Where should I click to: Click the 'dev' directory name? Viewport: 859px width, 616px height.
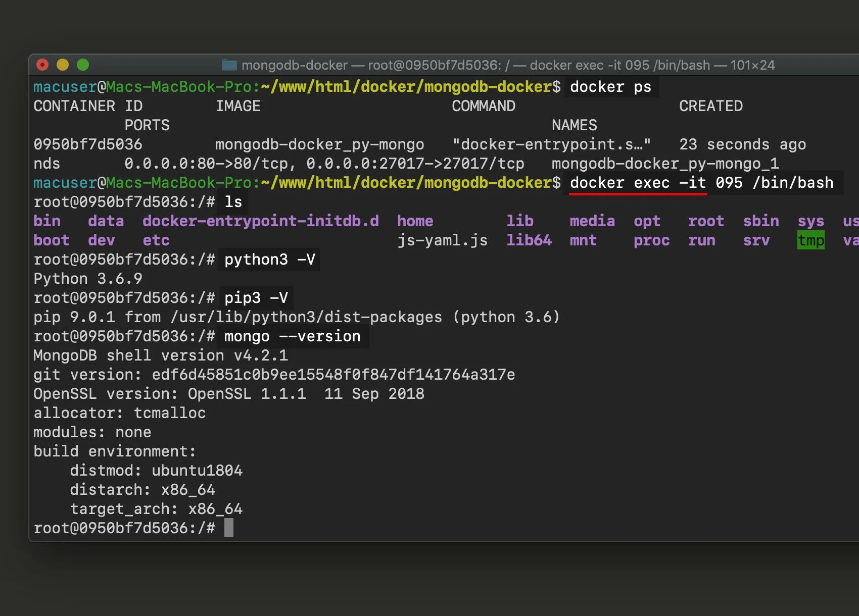pyautogui.click(x=102, y=240)
